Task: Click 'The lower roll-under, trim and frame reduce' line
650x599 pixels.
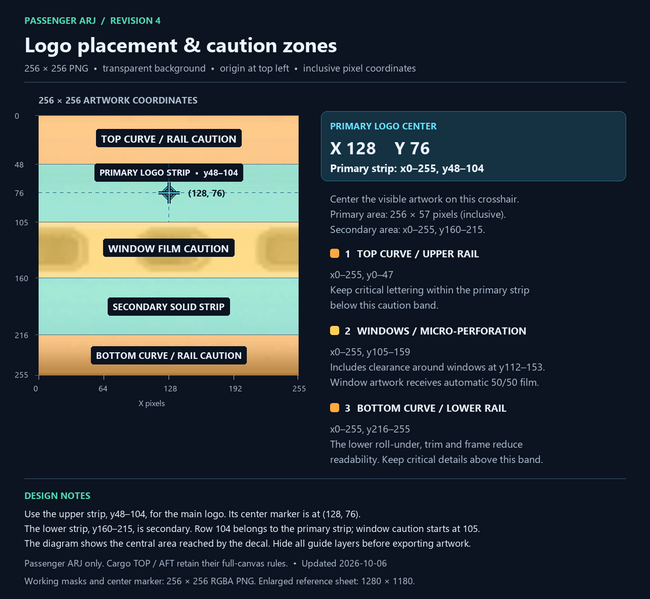Action: [x=426, y=444]
